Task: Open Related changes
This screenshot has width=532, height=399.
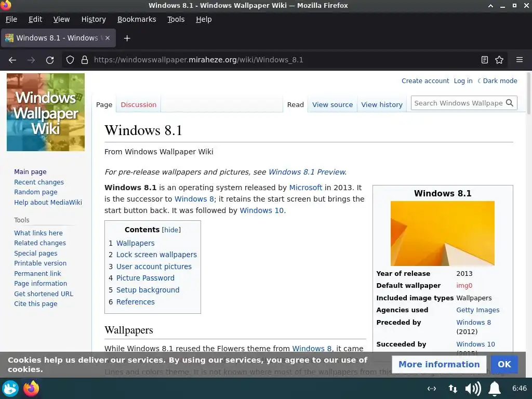Action: pyautogui.click(x=40, y=243)
